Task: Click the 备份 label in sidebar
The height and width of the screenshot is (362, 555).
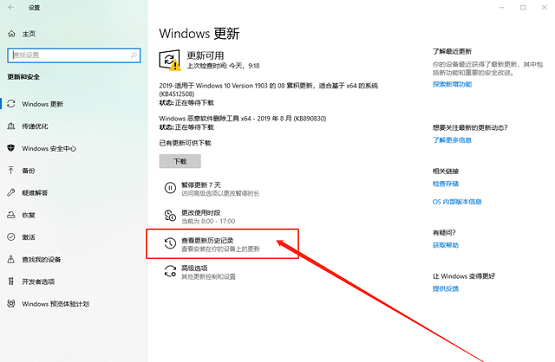Action: pos(28,171)
